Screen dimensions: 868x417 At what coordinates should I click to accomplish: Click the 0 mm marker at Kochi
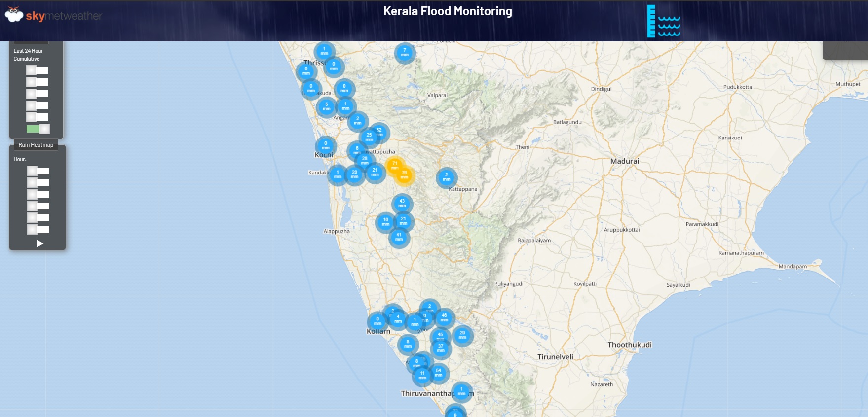326,145
